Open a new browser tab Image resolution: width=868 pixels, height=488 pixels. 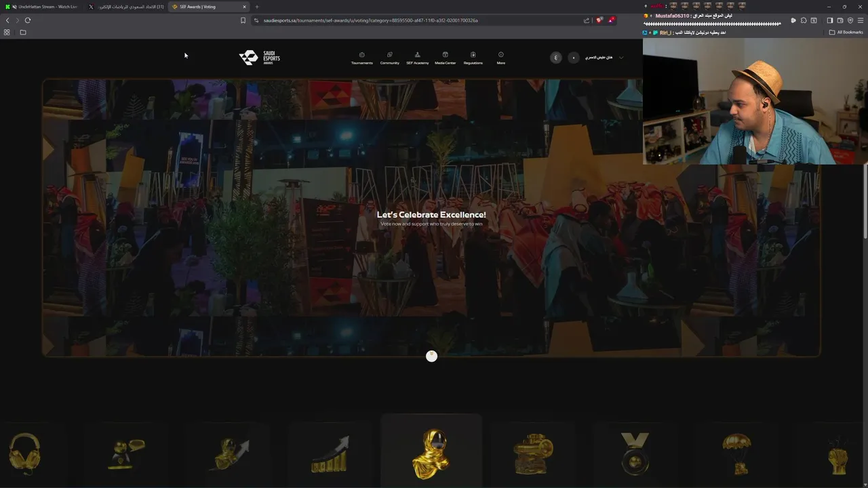(x=256, y=7)
